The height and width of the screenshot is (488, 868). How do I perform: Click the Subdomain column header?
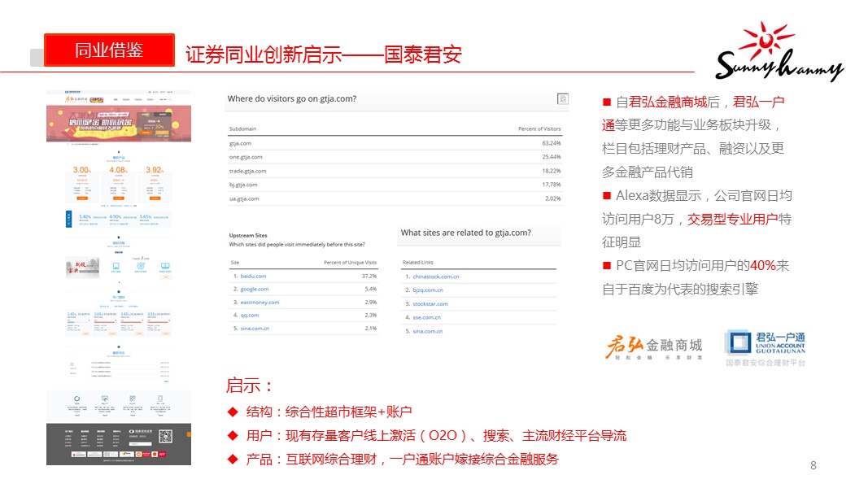pos(242,129)
